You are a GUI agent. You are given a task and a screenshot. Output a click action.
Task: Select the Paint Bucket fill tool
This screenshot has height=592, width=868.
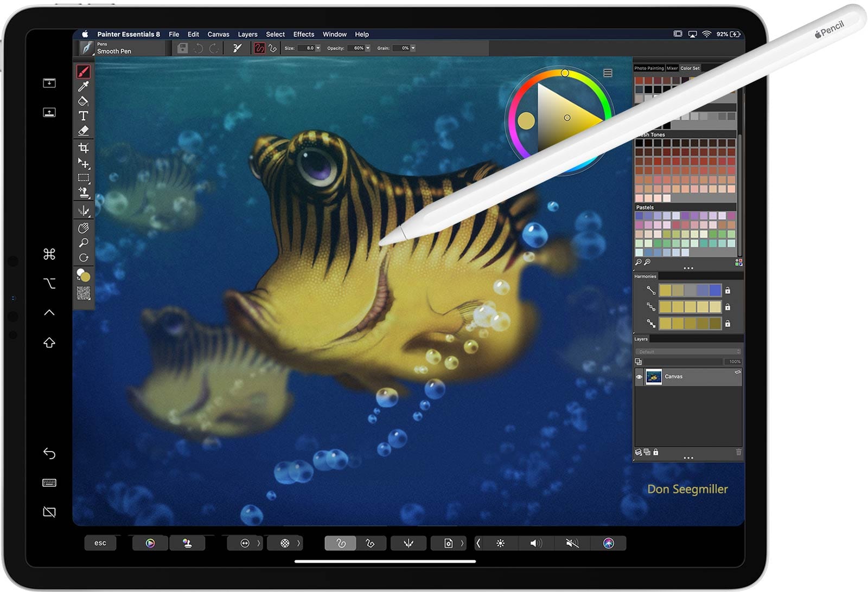point(83,101)
